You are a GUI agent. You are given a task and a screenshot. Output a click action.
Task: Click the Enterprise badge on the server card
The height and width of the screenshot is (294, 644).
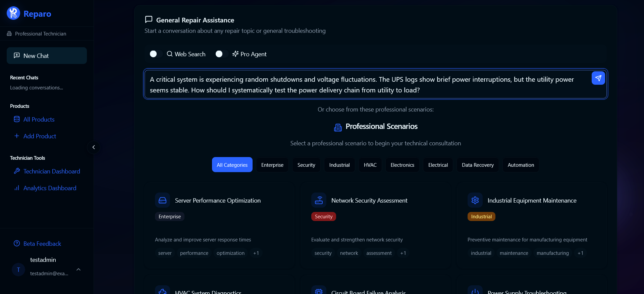point(170,217)
